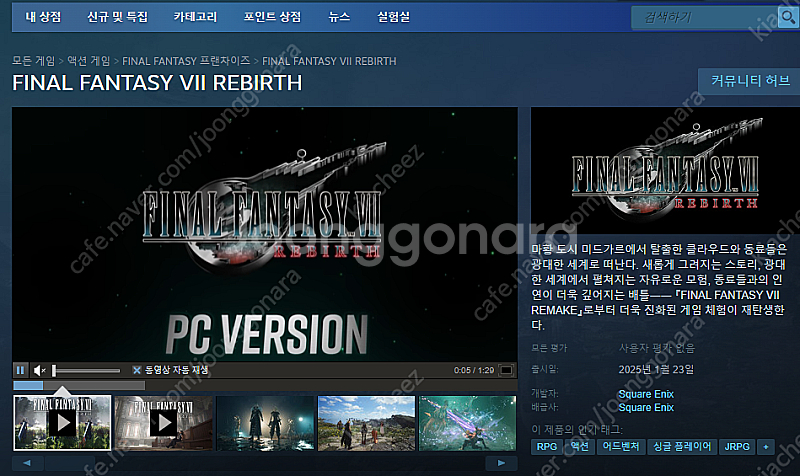Viewport: 800px width, 476px height.
Task: Click release date 2025년 1월 23일
Action: (x=656, y=369)
